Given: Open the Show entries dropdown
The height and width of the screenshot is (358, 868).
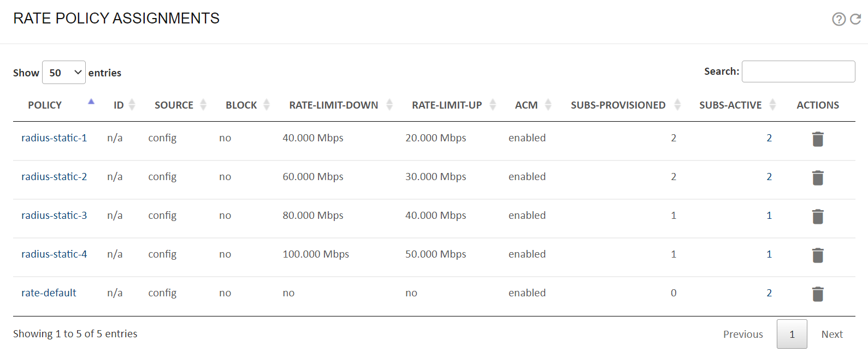Looking at the screenshot, I should tap(64, 73).
